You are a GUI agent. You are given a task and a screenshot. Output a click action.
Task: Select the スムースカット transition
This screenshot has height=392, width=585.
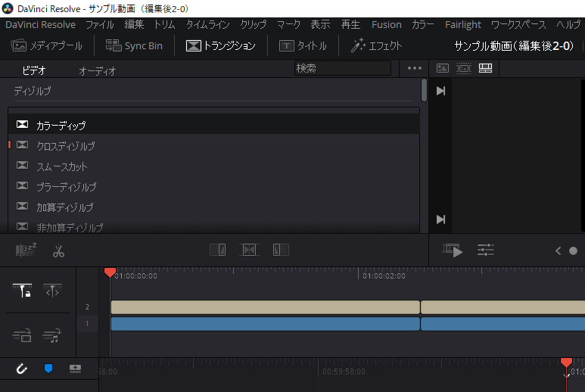(x=213, y=166)
